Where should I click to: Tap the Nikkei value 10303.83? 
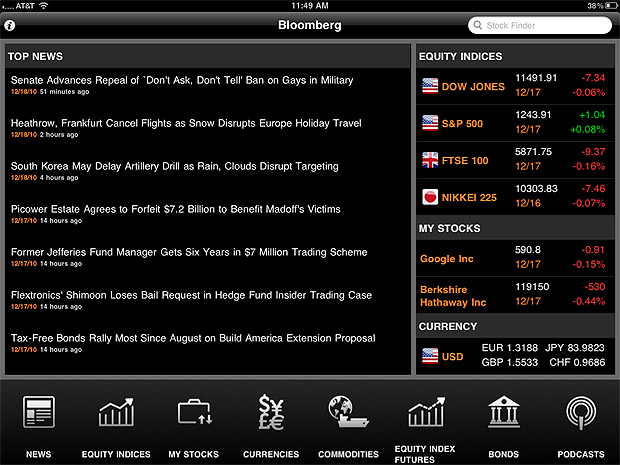(x=536, y=189)
